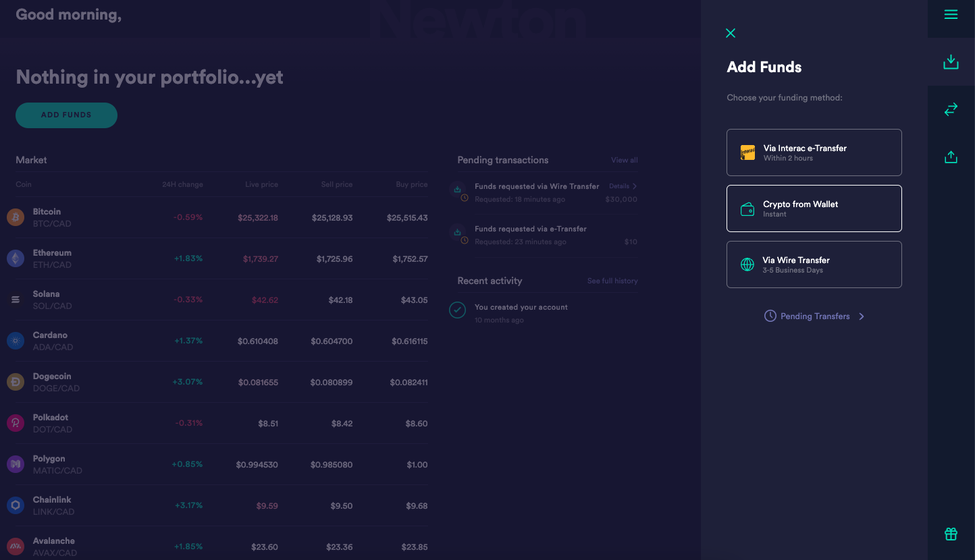The height and width of the screenshot is (560, 975).
Task: Click the globe icon on Via Wire Transfer
Action: 747,264
